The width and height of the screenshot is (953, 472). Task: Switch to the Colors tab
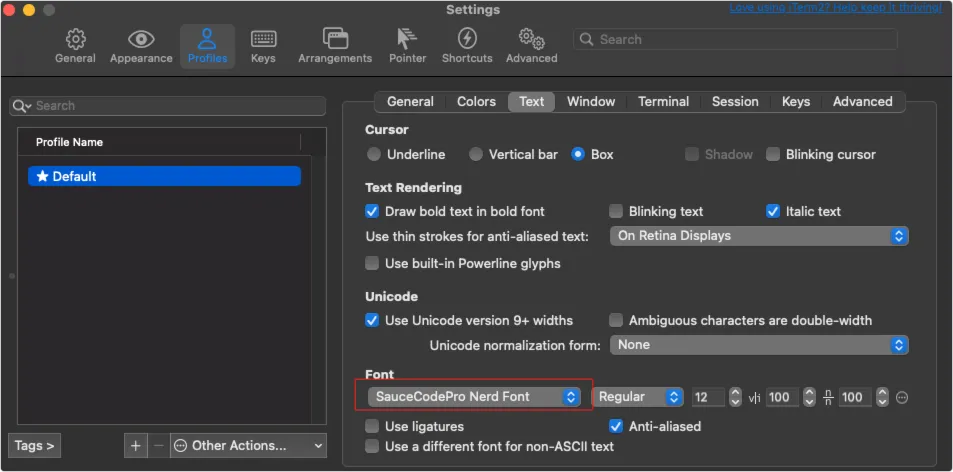[476, 101]
